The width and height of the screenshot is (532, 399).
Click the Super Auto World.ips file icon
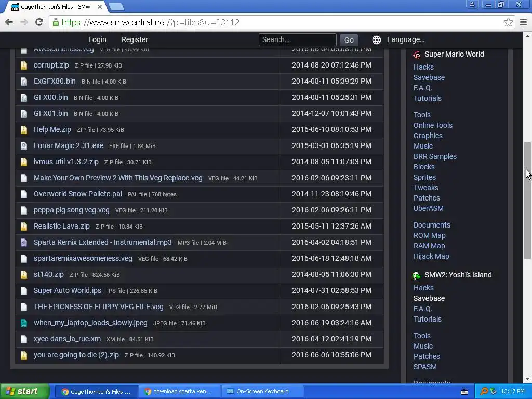click(x=24, y=291)
